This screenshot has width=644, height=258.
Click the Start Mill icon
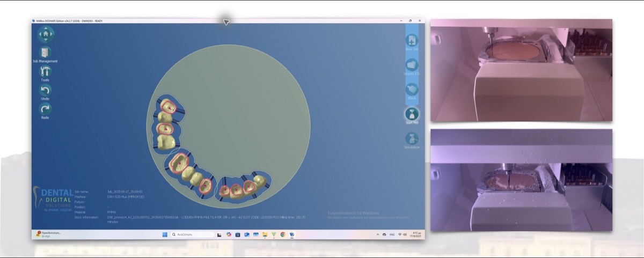(x=412, y=114)
